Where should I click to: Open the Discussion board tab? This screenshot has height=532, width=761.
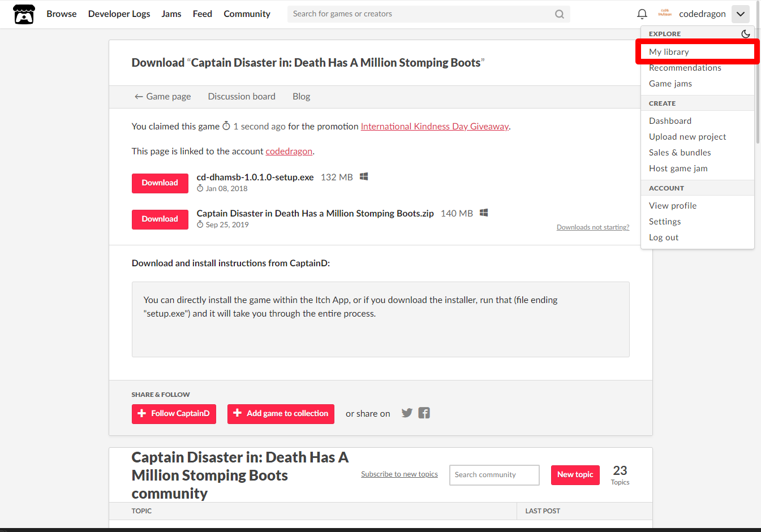coord(242,97)
